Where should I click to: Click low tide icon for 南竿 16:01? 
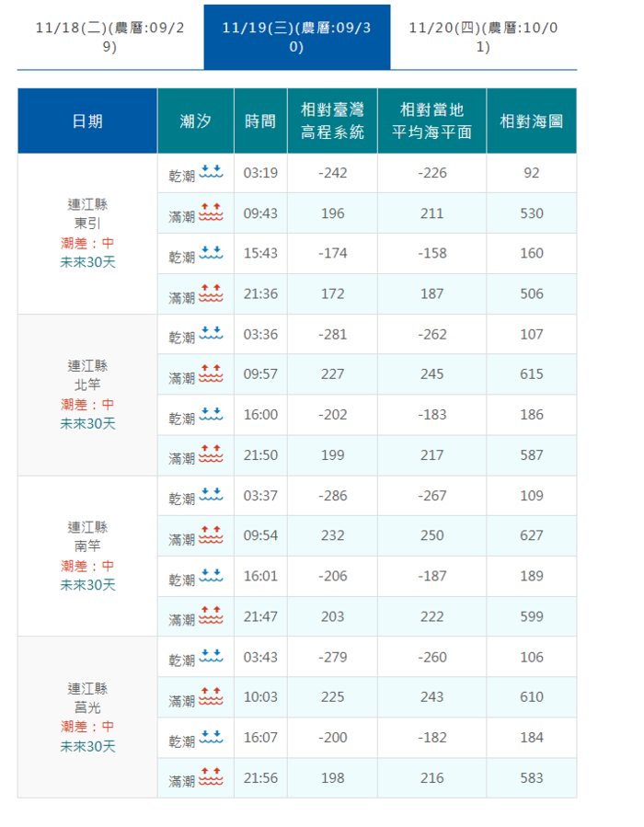tap(212, 576)
